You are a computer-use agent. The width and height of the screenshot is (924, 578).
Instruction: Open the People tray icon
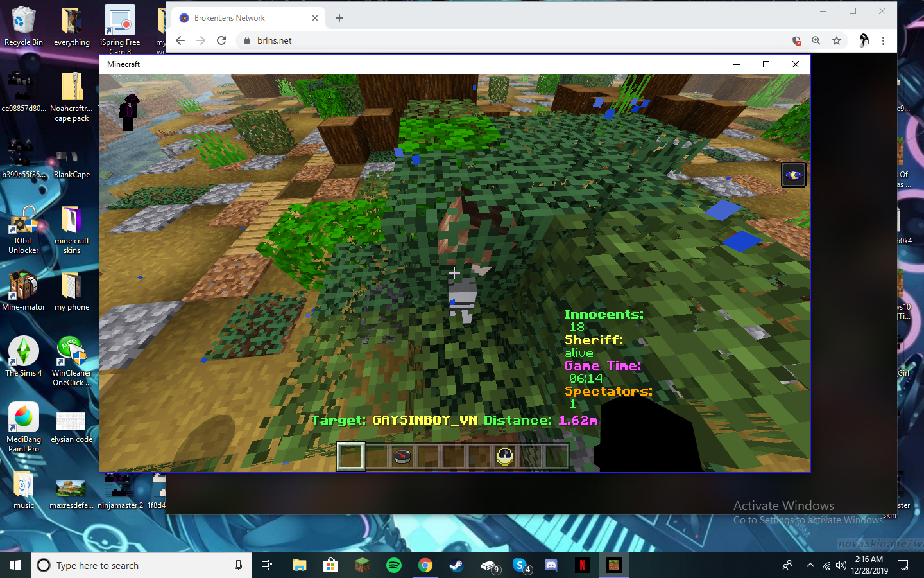[x=787, y=565]
